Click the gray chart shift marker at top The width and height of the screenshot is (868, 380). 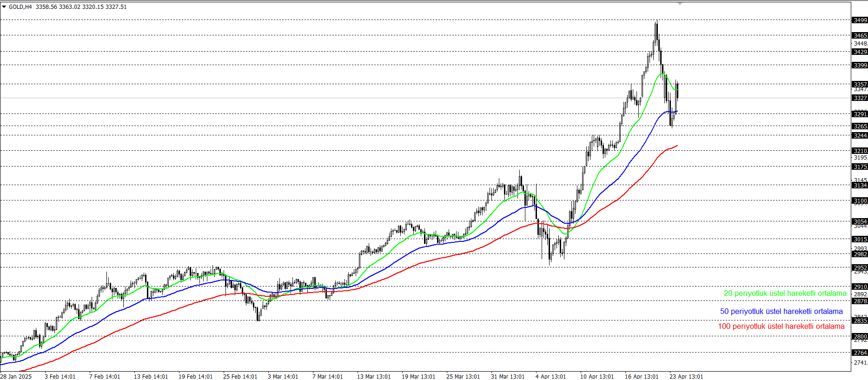point(680,4)
